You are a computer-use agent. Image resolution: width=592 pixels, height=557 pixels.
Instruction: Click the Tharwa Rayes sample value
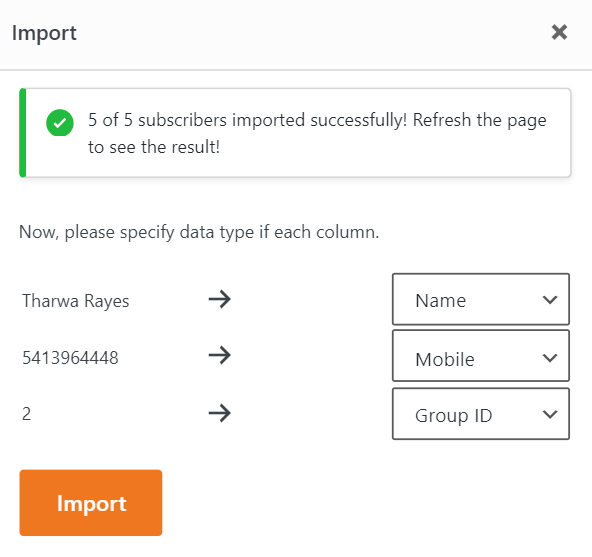76,301
